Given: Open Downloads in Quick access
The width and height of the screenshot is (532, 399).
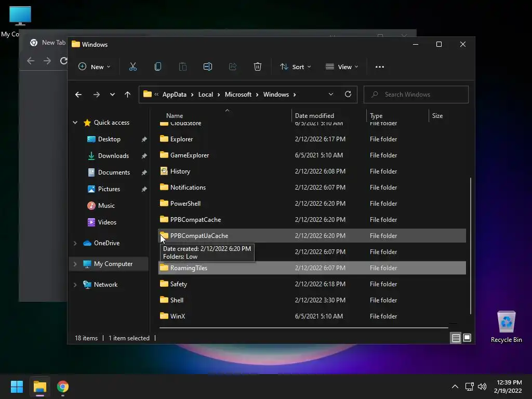Looking at the screenshot, I should [x=113, y=156].
